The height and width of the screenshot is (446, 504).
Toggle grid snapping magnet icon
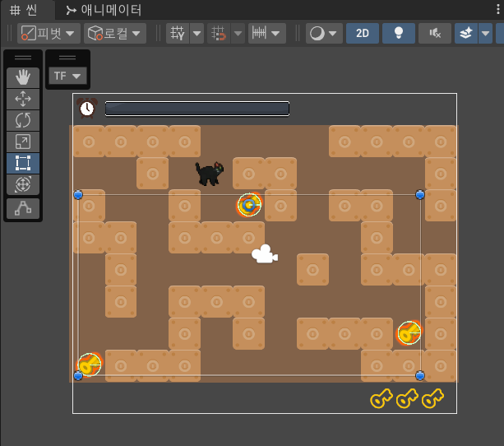[x=219, y=33]
